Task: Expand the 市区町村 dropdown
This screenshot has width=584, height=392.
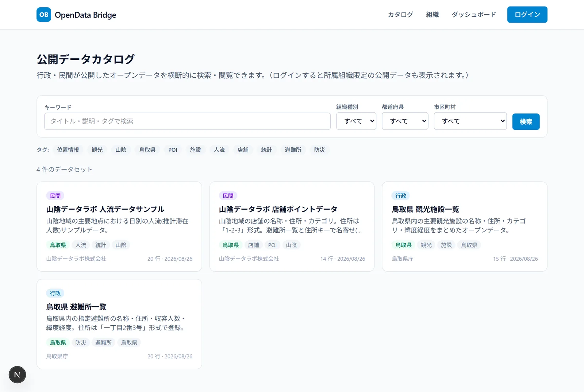Action: (x=470, y=121)
